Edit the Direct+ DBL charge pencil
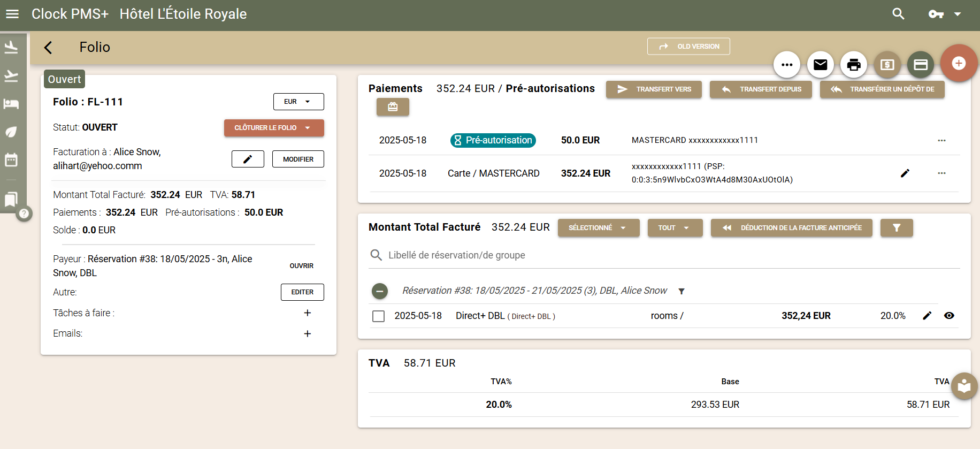Screen dimensions: 980x449 pyautogui.click(x=927, y=316)
